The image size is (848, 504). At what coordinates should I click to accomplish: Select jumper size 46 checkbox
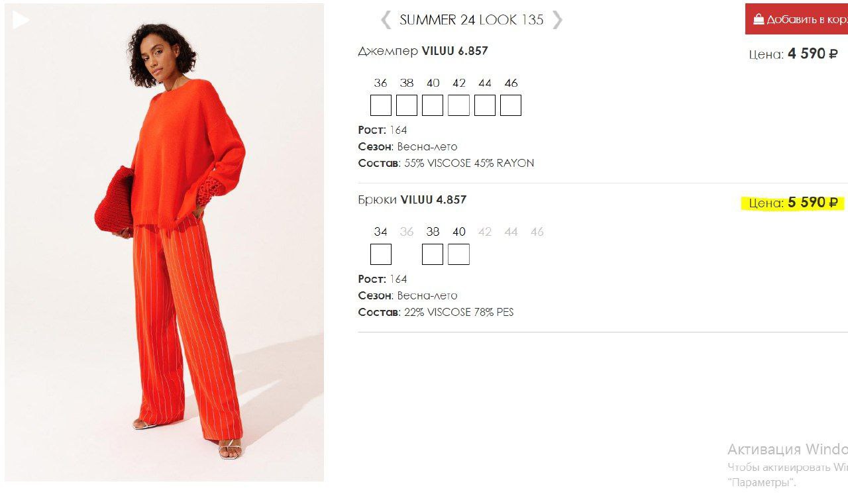click(x=511, y=105)
